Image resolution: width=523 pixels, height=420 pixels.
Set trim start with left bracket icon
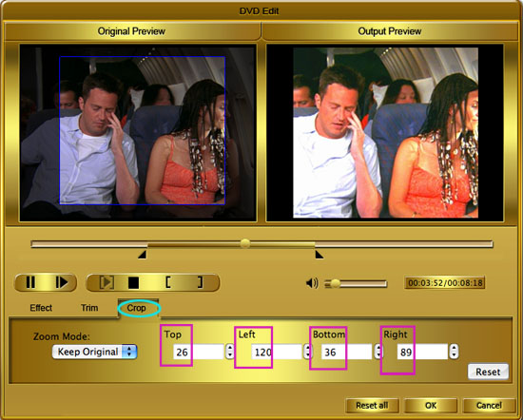tap(168, 282)
